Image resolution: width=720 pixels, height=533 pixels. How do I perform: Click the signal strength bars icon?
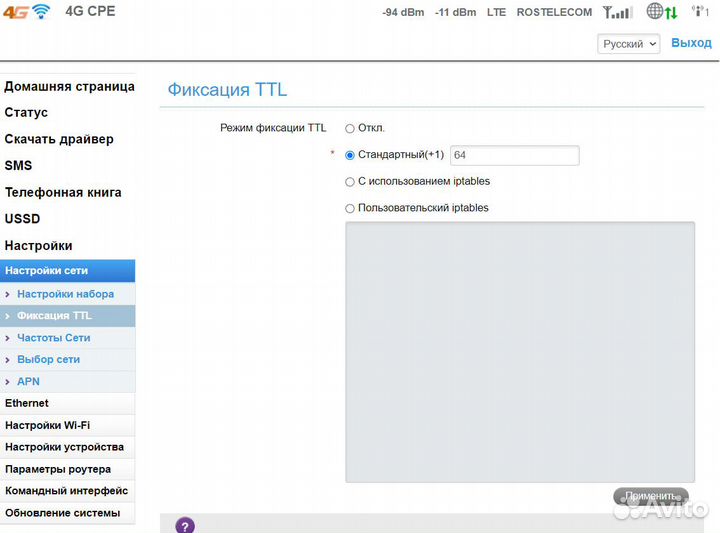618,12
